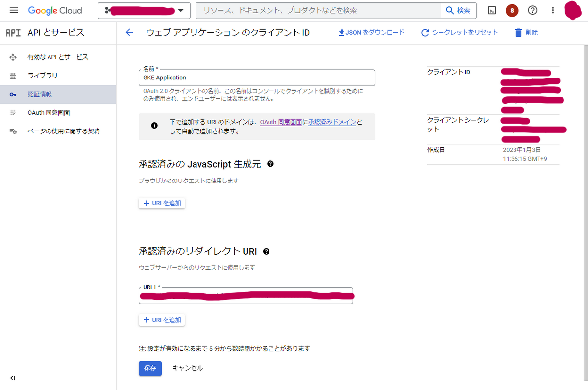588x390 pixels.
Task: Click the 作成日 date value 2023年1月3日
Action: point(522,150)
